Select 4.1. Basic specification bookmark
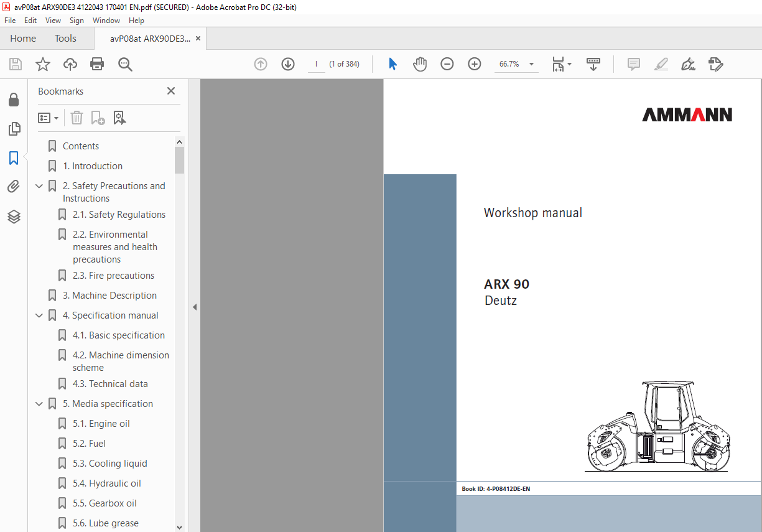 [x=119, y=335]
